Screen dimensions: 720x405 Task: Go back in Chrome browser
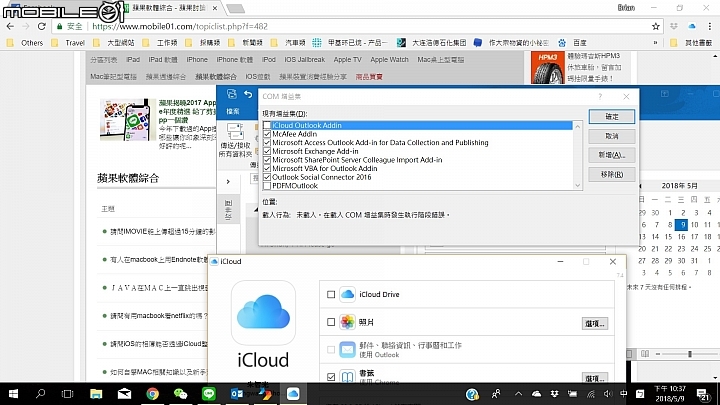[x=10, y=27]
